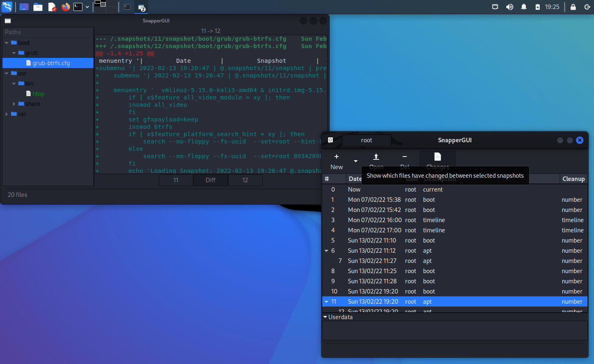Screen dimensions: 594x364
Task: Collapse the boot folder in Paths tree
Action: pyautogui.click(x=7, y=43)
